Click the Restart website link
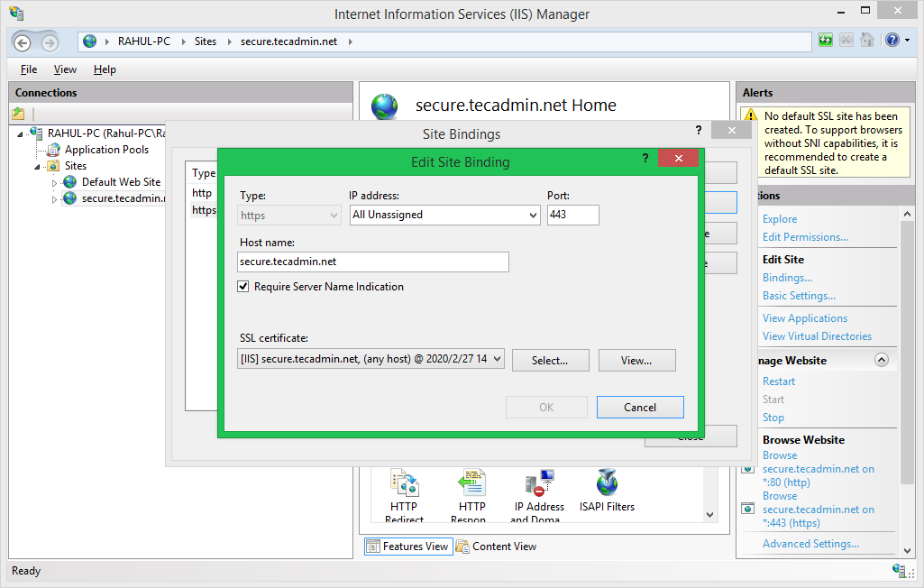This screenshot has width=924, height=588. [x=779, y=381]
